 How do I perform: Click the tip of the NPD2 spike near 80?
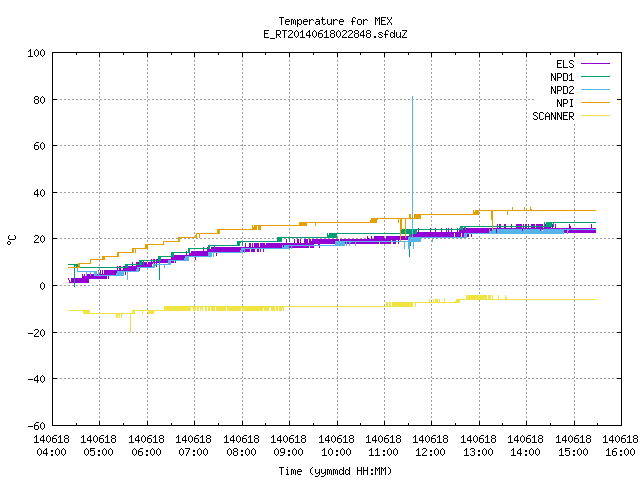412,97
